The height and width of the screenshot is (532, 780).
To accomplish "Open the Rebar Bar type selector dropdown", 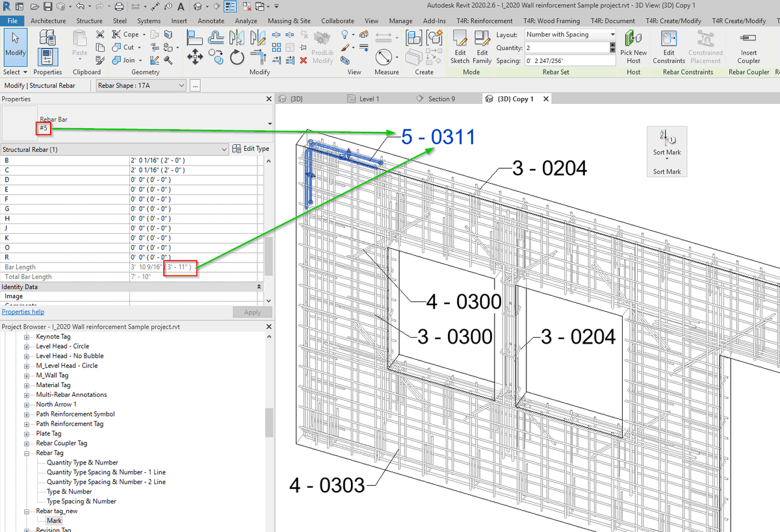I will coord(269,123).
